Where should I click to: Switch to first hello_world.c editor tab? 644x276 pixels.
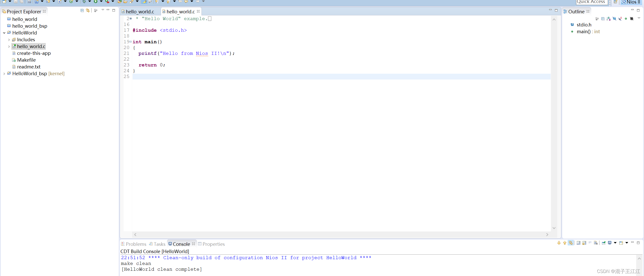tap(140, 12)
